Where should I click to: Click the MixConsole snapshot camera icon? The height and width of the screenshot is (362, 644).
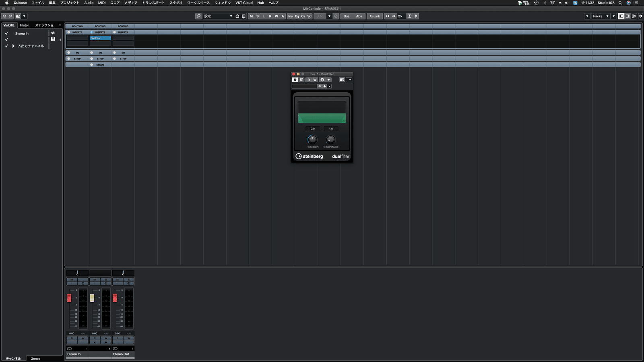click(x=18, y=16)
